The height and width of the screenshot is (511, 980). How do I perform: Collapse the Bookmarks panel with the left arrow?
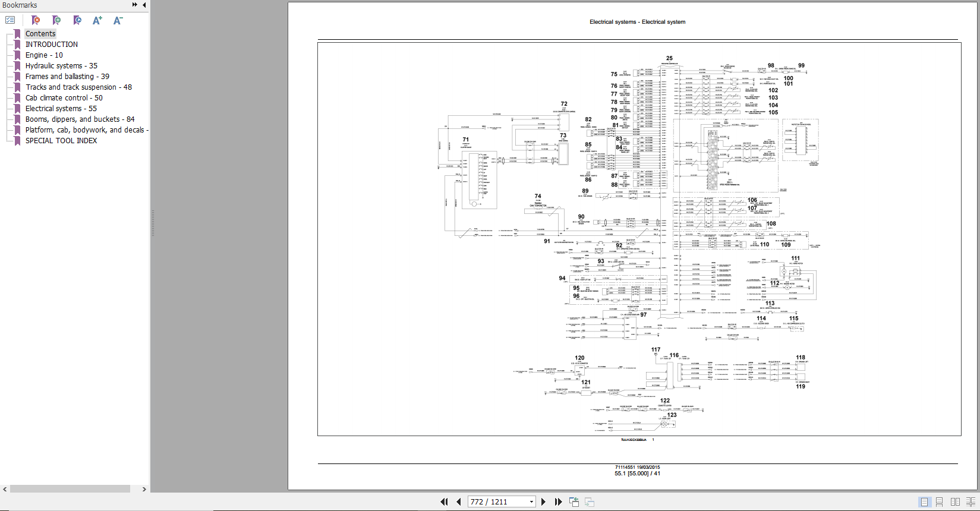[x=144, y=5]
